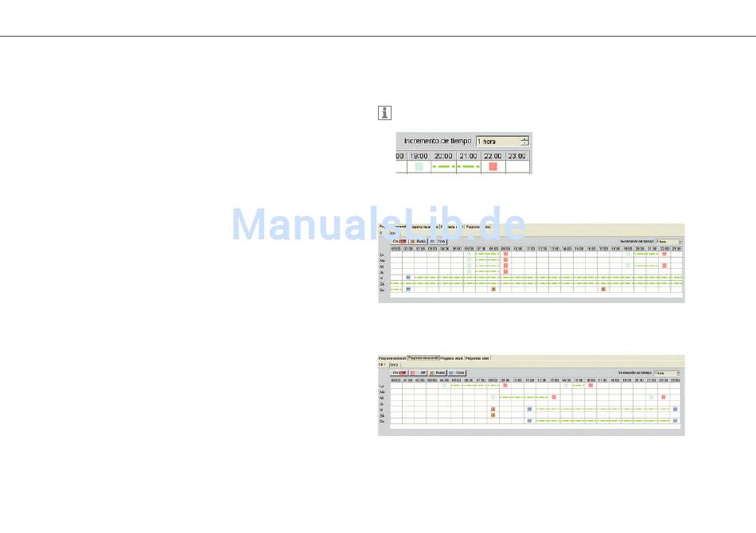
Task: Click On/Off button in middle schedule window
Action: click(399, 241)
